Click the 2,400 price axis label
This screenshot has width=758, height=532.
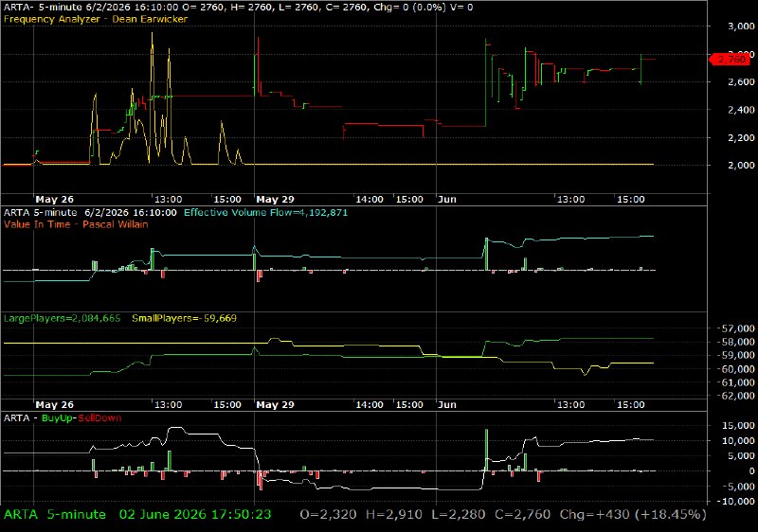pos(741,110)
